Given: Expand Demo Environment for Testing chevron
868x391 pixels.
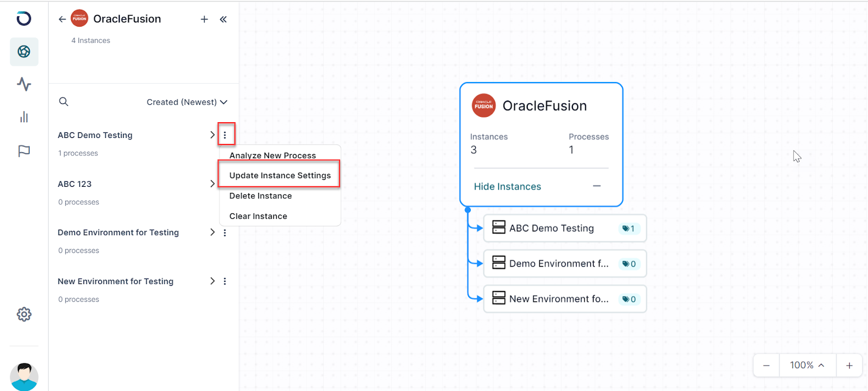Looking at the screenshot, I should [x=212, y=232].
